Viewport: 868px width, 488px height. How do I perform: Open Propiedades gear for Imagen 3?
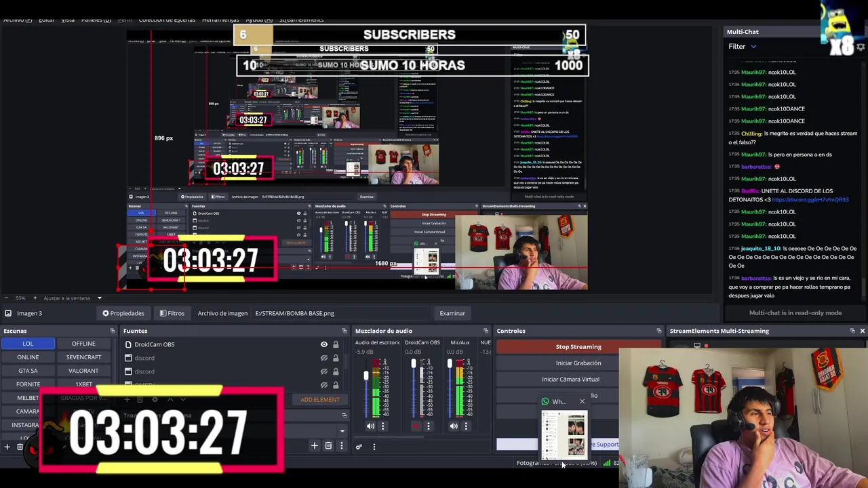123,313
